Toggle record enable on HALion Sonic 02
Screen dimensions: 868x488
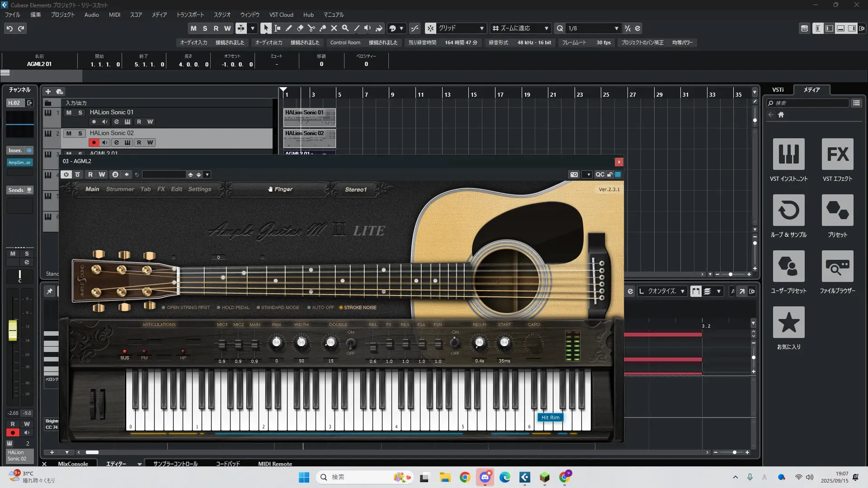(x=94, y=142)
